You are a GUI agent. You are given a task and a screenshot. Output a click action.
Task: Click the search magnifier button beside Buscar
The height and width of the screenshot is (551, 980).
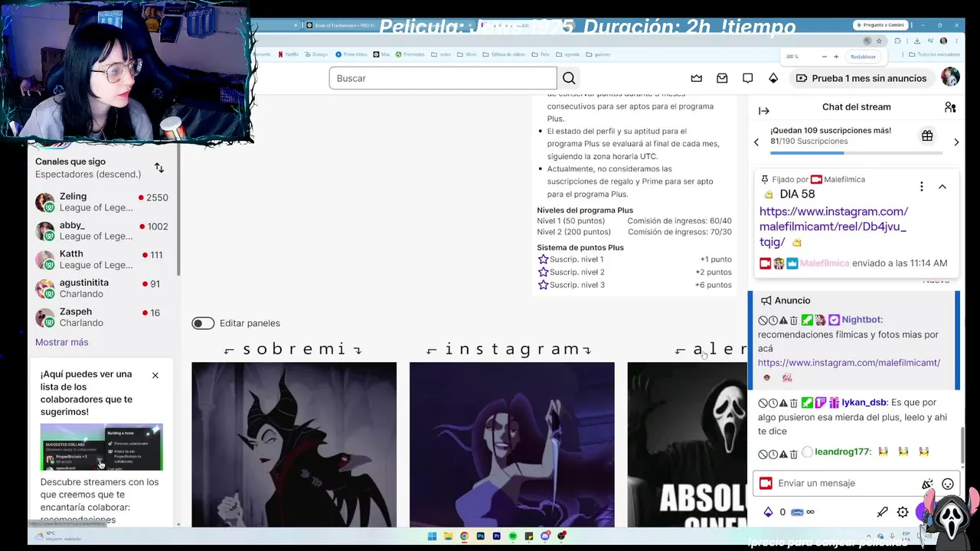pos(569,78)
